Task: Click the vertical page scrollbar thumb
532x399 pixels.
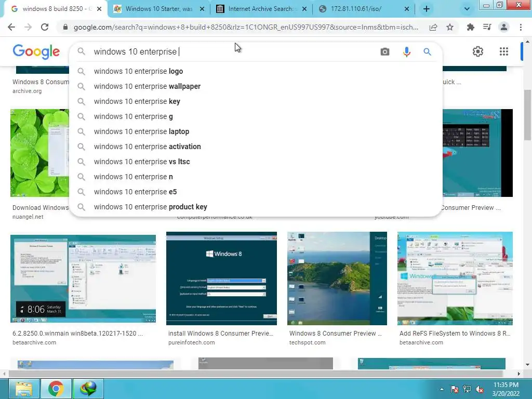Action: [527, 115]
